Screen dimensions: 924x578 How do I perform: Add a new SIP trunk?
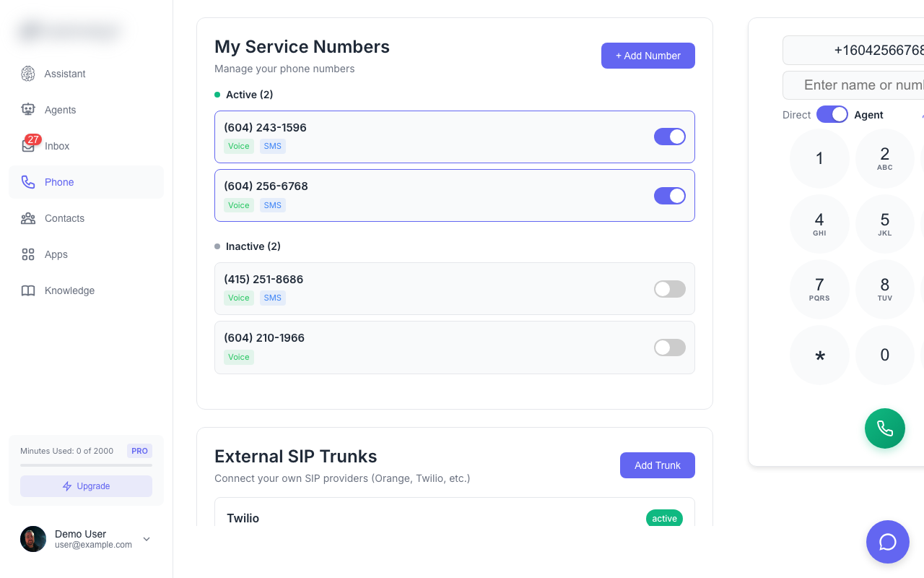pos(658,465)
